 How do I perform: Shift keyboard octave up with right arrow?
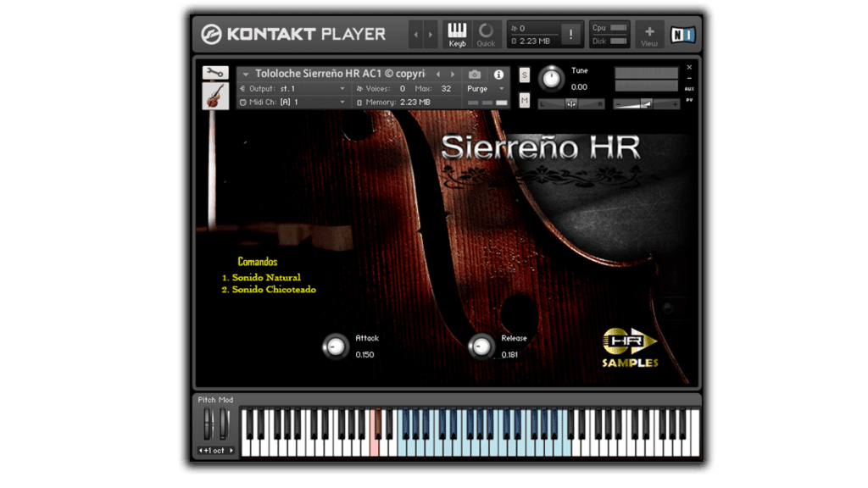(x=231, y=451)
